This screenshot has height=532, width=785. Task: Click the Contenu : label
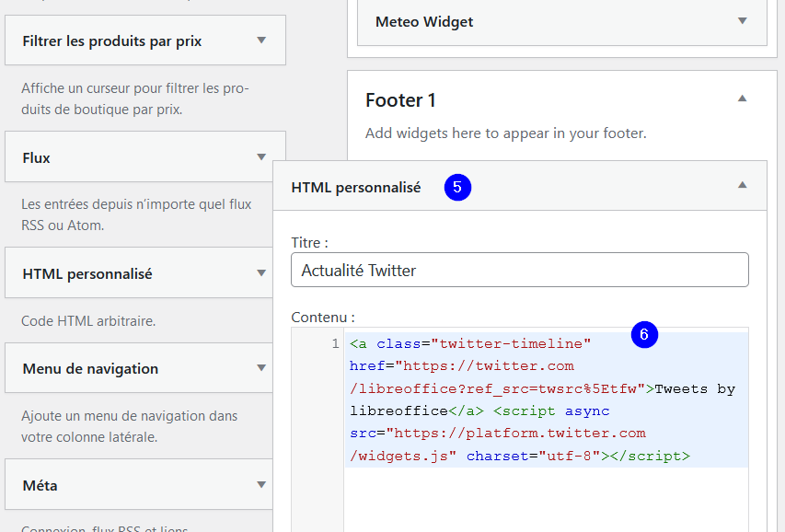point(323,318)
